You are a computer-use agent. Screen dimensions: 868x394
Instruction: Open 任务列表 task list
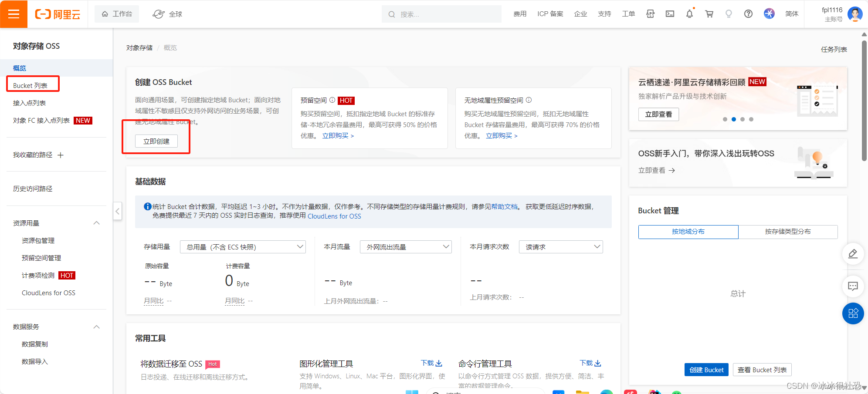point(834,49)
